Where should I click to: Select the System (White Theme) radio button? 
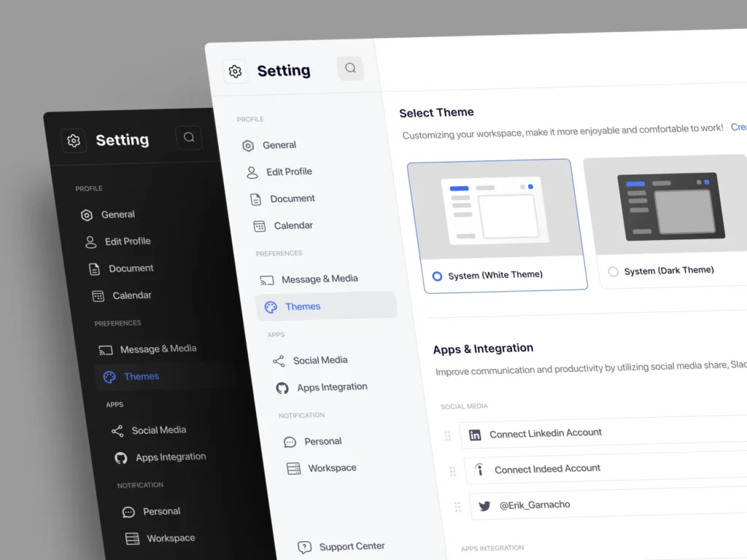437,276
